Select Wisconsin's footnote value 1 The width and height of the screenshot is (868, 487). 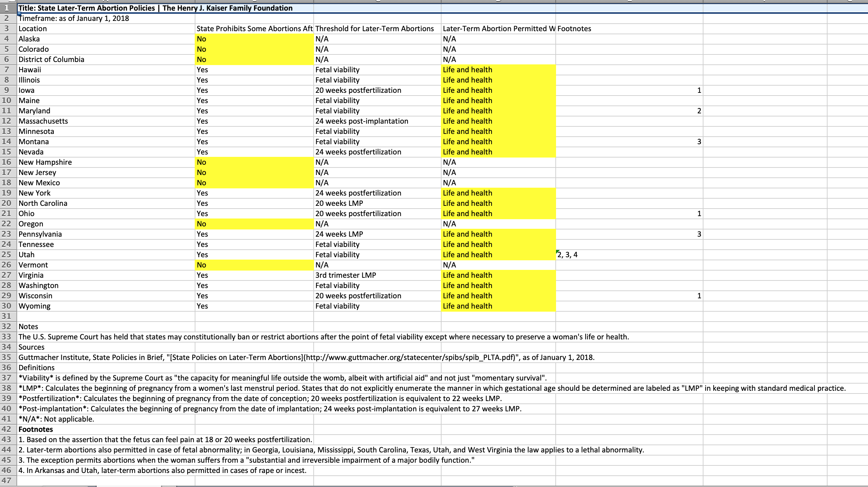pyautogui.click(x=629, y=296)
